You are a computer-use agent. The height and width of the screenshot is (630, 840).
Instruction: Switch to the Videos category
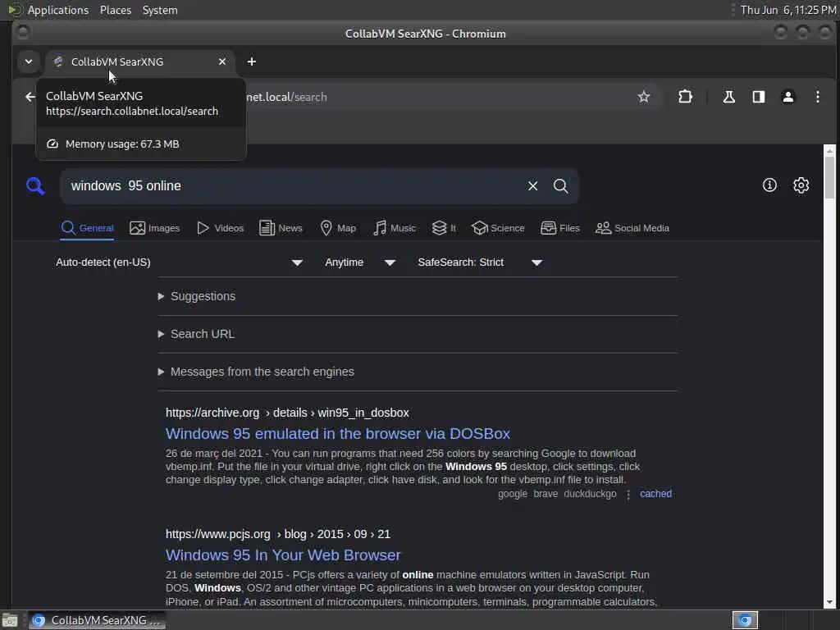pos(220,228)
